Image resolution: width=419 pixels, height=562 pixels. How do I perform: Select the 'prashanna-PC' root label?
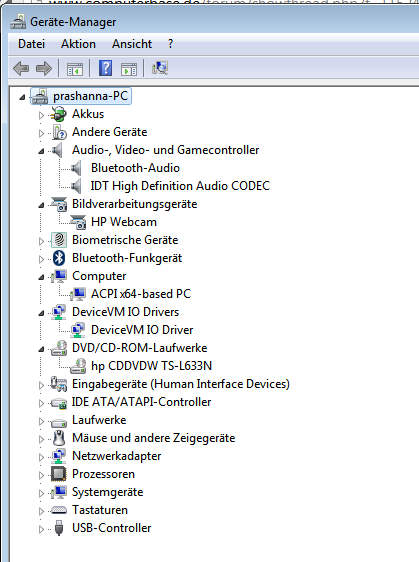(91, 96)
